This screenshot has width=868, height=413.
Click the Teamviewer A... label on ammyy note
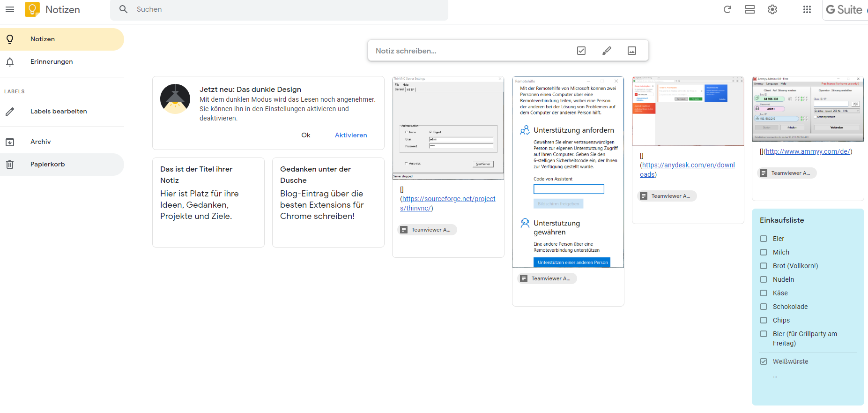tap(787, 173)
